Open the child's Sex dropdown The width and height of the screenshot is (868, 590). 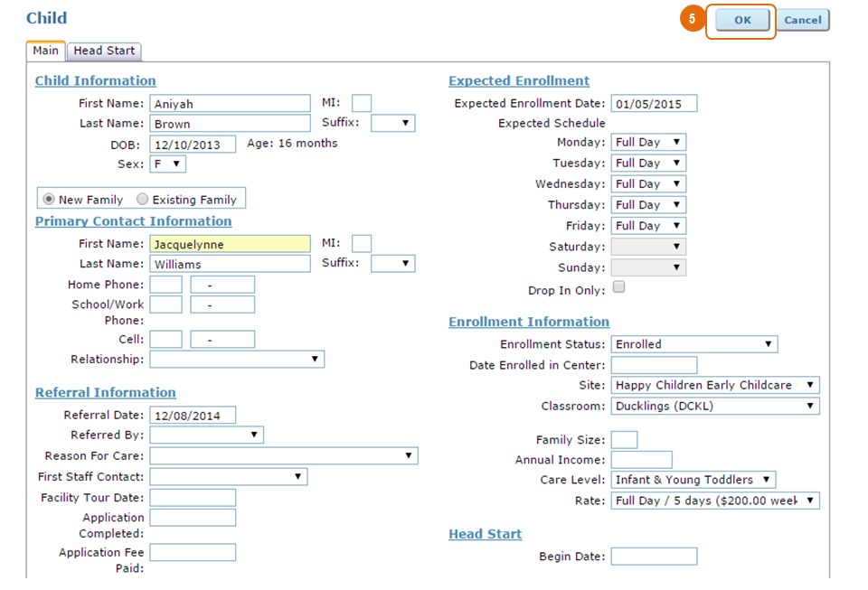[167, 164]
